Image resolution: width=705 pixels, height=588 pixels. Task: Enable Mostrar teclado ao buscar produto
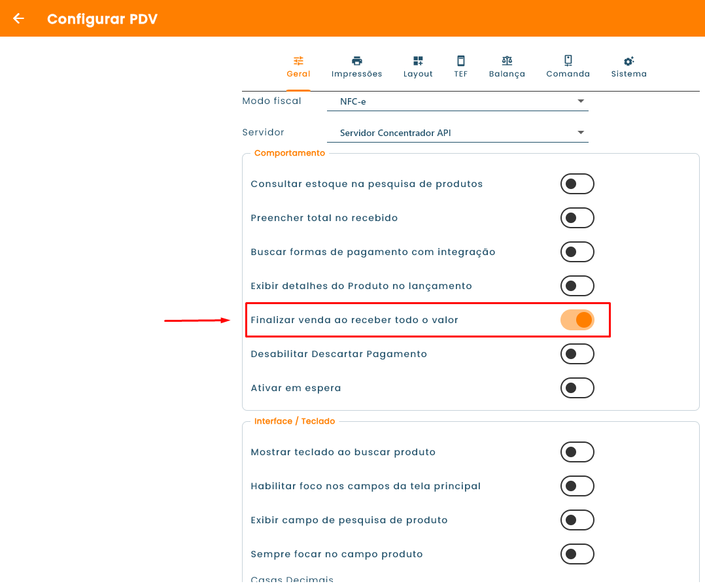coord(577,452)
